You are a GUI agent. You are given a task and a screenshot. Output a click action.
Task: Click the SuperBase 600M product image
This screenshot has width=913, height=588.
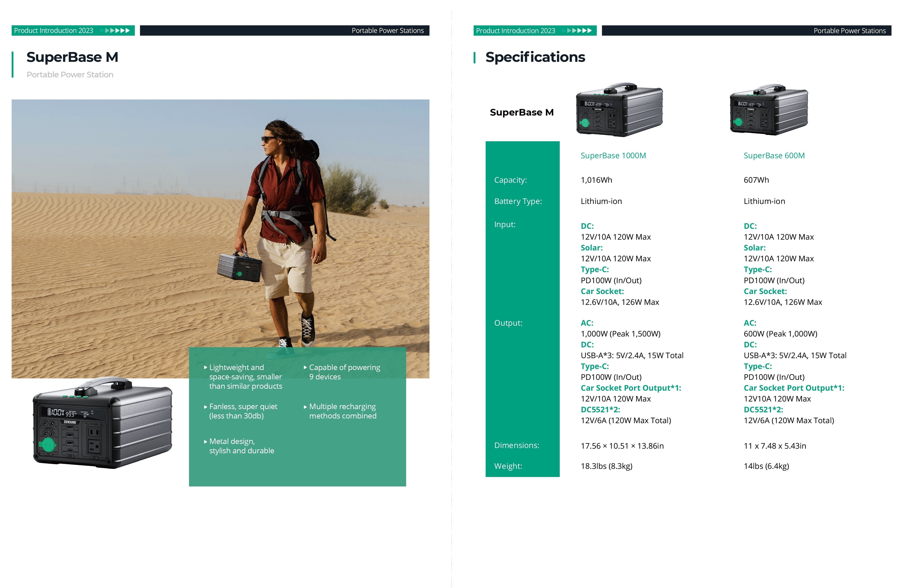[769, 110]
